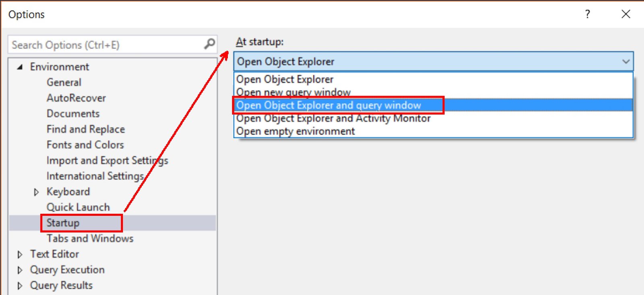The height and width of the screenshot is (295, 644).
Task: Expand the Keyboard node
Action: click(36, 192)
